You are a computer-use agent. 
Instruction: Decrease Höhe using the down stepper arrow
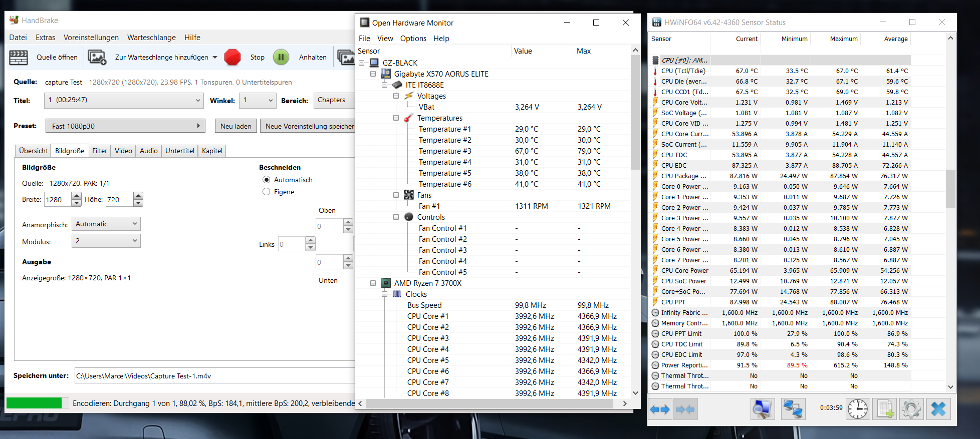(x=138, y=203)
